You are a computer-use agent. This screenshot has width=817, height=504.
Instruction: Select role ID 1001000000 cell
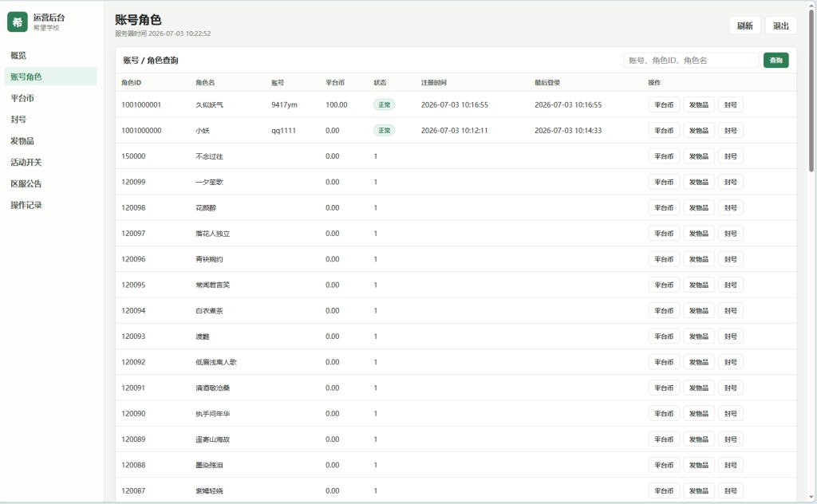[x=141, y=130]
